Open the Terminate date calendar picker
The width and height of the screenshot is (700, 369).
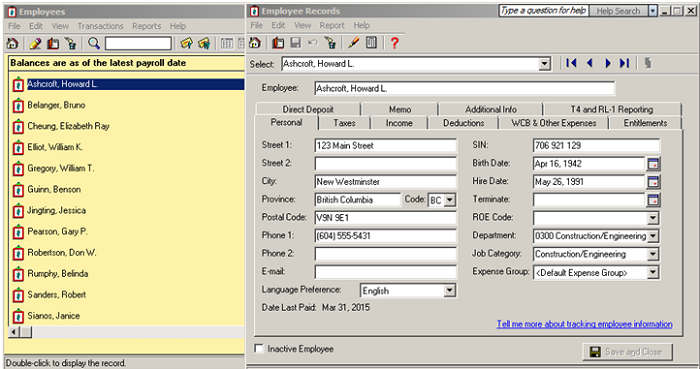pos(653,200)
